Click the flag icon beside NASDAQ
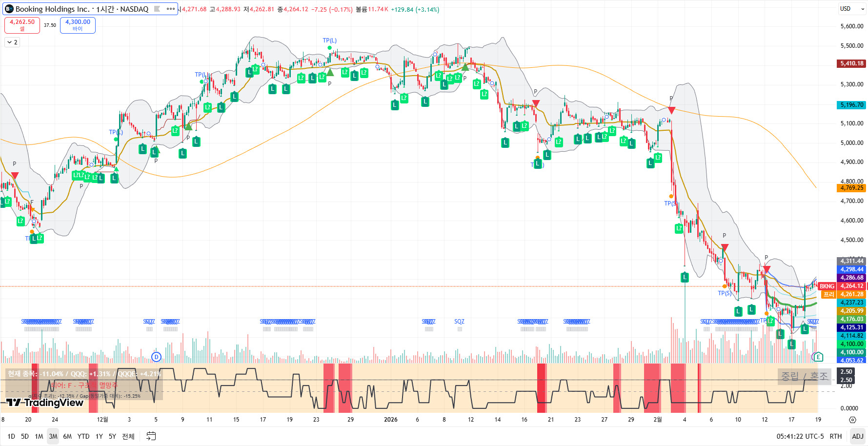 pyautogui.click(x=157, y=9)
